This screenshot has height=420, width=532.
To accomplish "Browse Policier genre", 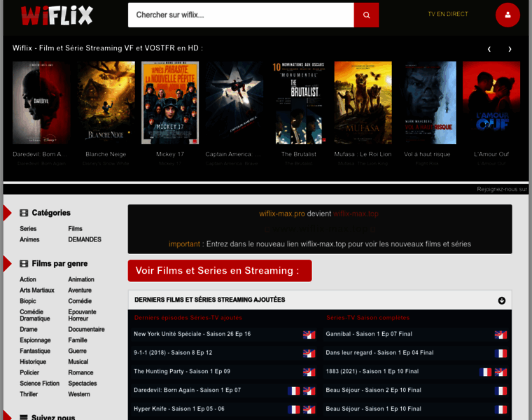I will (x=29, y=373).
